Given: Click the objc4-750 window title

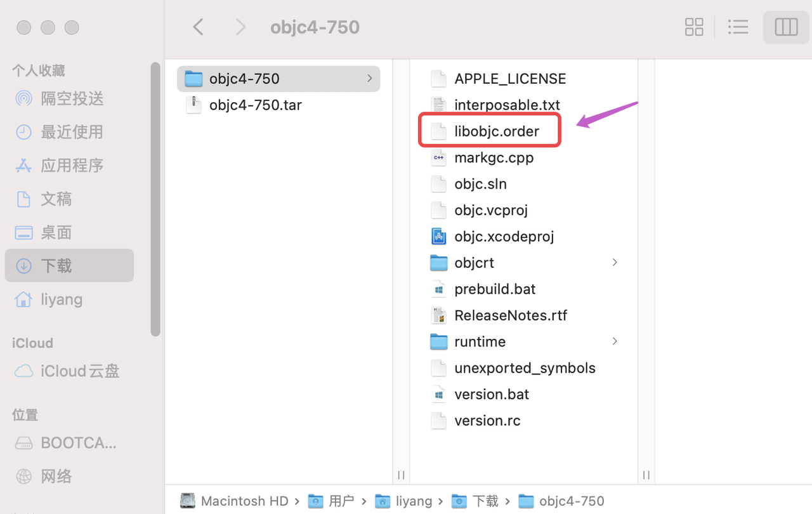Looking at the screenshot, I should (315, 27).
